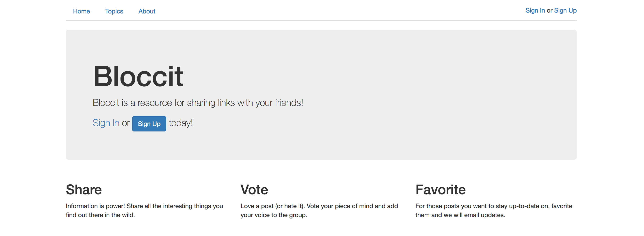Click the blue Sign Up button
The width and height of the screenshot is (644, 236).
tap(149, 124)
